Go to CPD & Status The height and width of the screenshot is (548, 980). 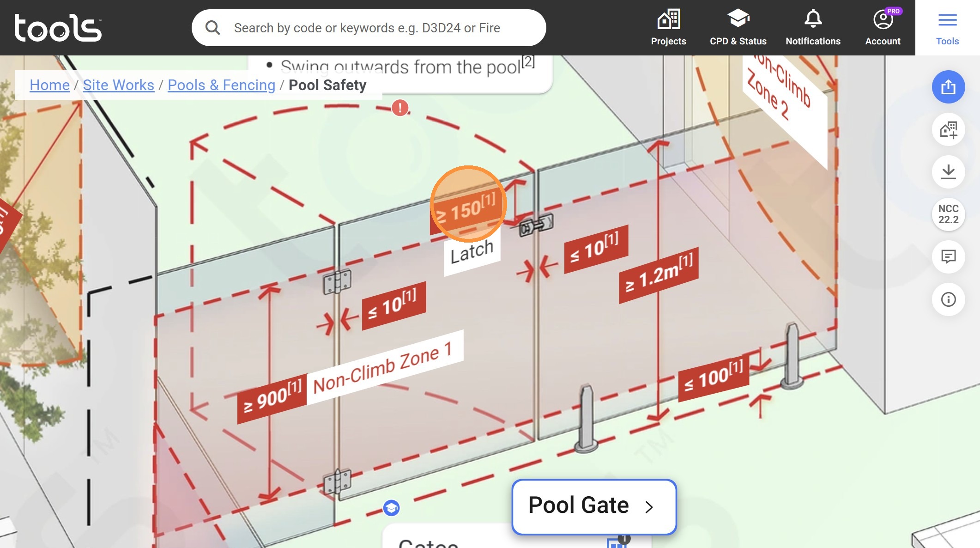click(x=738, y=28)
